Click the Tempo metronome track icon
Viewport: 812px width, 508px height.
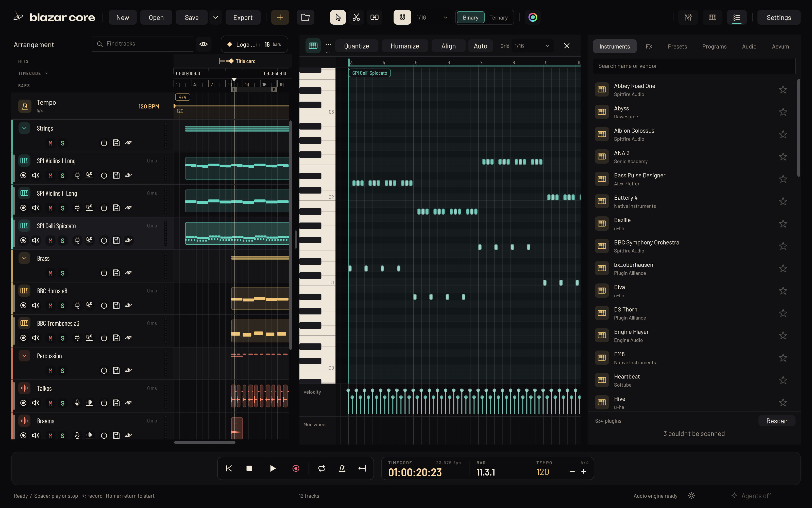pyautogui.click(x=25, y=106)
